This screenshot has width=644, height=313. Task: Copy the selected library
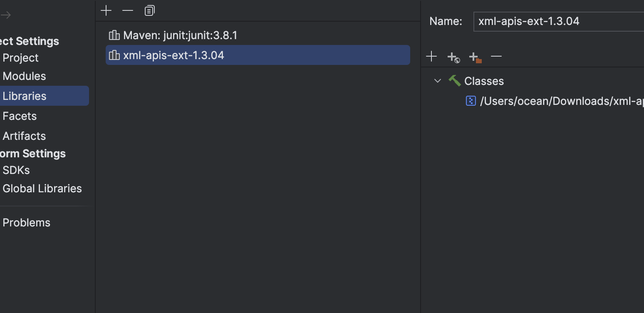pyautogui.click(x=150, y=10)
